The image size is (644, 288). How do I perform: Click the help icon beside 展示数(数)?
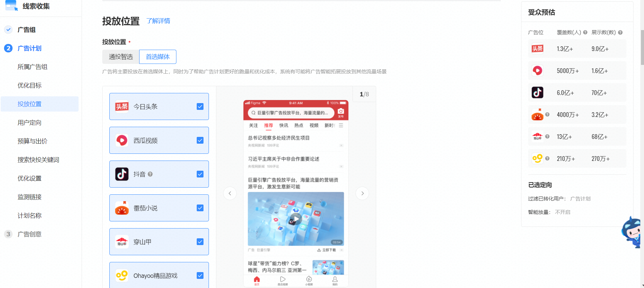[620, 32]
